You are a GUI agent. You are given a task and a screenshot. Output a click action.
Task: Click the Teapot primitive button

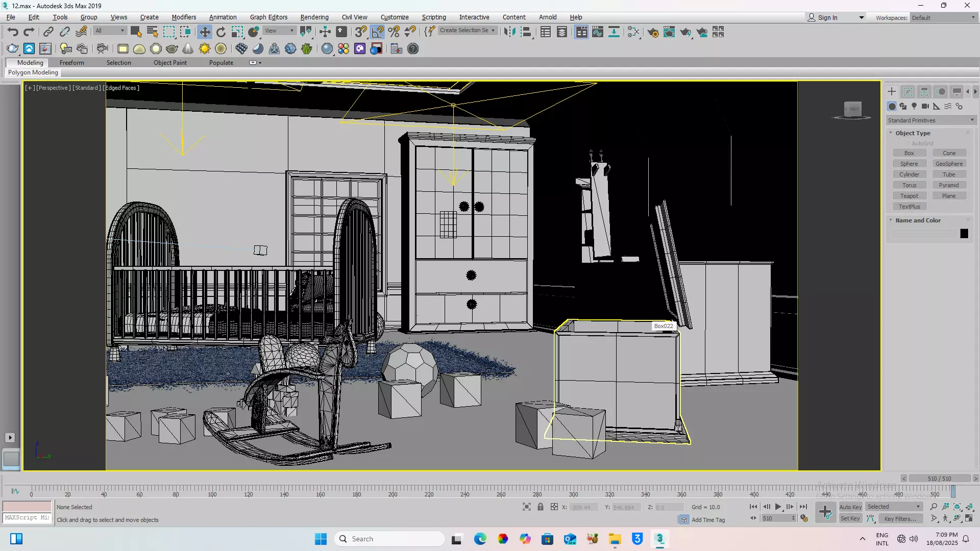[909, 196]
